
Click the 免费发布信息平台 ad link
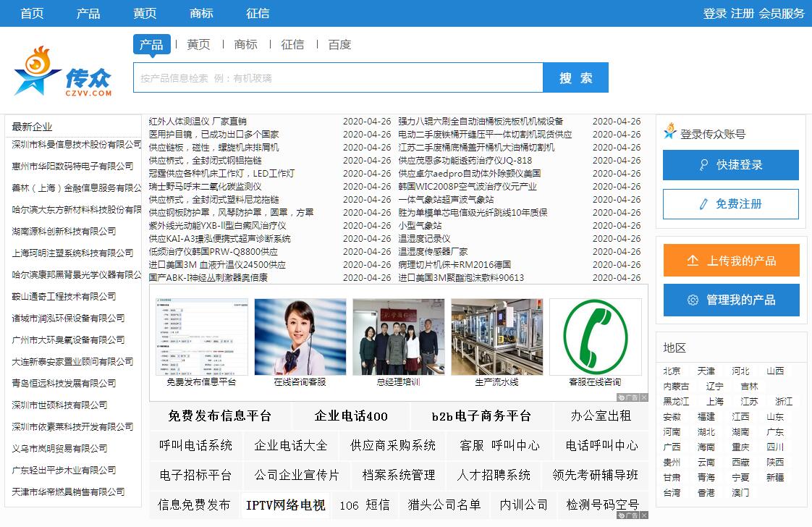219,416
